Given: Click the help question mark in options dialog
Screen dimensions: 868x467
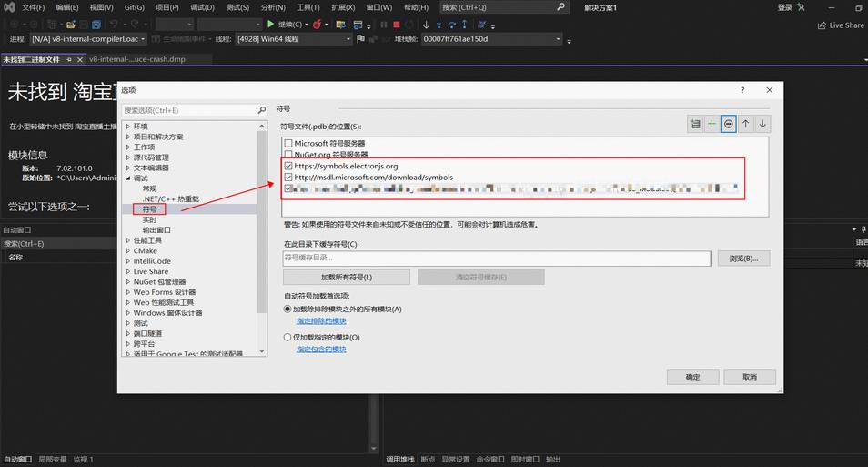Looking at the screenshot, I should pyautogui.click(x=742, y=90).
